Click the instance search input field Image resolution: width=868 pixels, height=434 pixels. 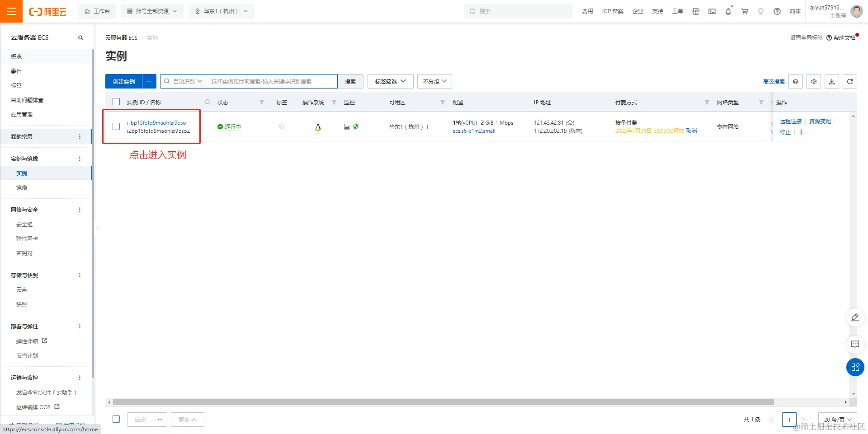click(273, 81)
